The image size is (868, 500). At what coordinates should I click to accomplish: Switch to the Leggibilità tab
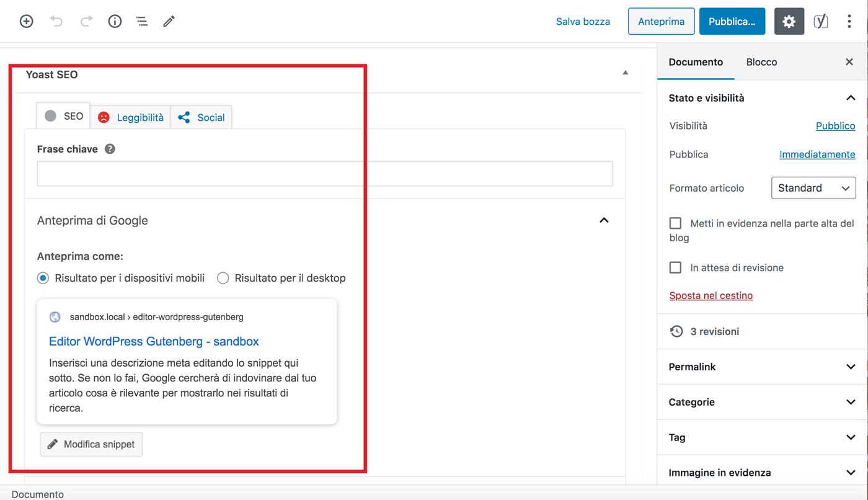point(131,117)
